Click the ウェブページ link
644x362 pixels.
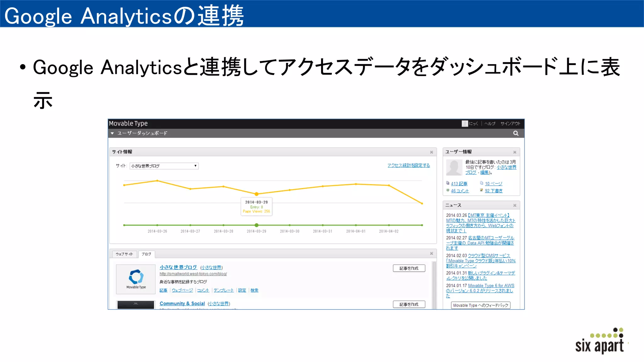182,290
